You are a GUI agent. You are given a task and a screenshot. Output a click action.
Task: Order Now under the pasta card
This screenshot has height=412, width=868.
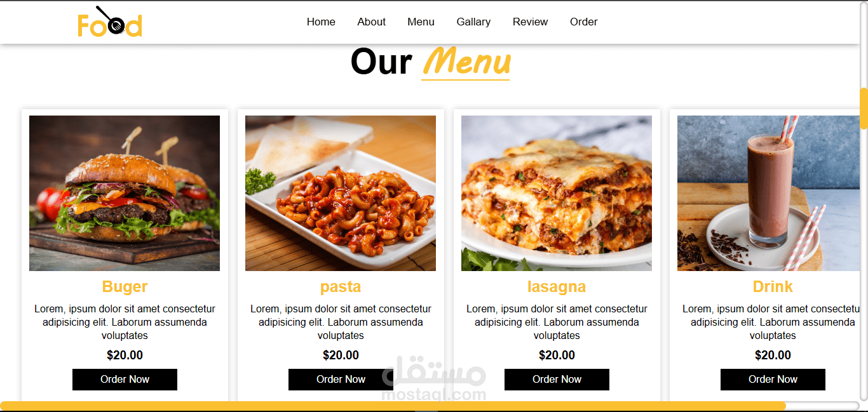341,380
